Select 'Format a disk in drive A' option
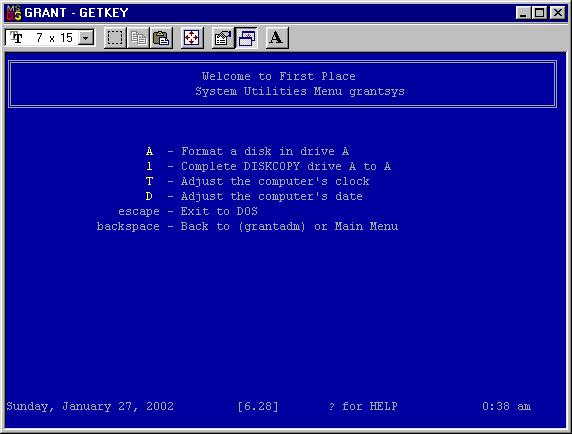 click(247, 151)
